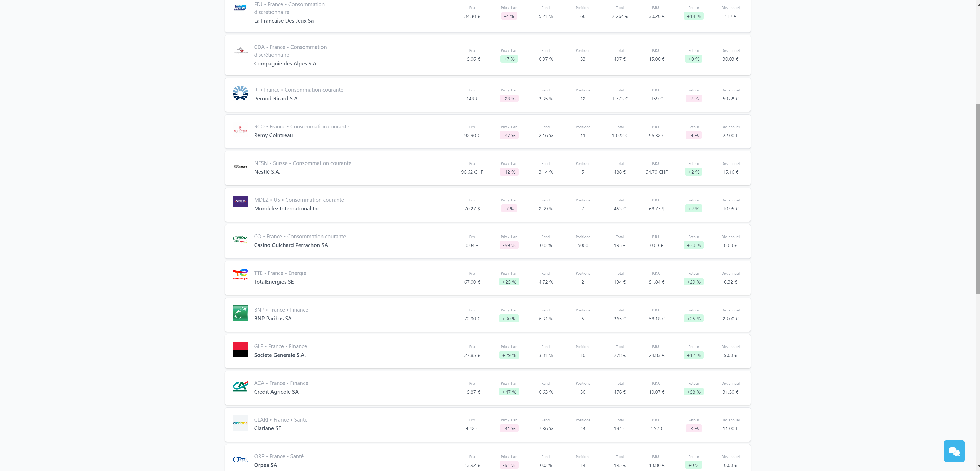Viewport: 980px width, 471px height.
Task: Click the Societe Generale red-black logo
Action: [x=240, y=350]
